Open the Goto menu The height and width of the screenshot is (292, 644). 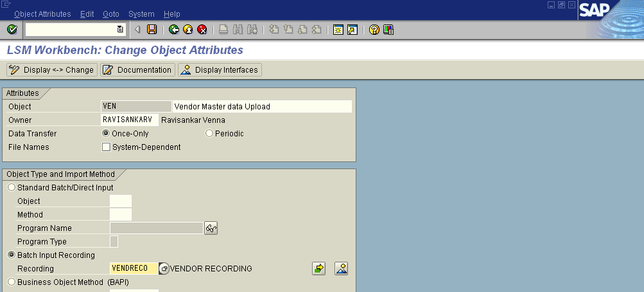pos(110,14)
